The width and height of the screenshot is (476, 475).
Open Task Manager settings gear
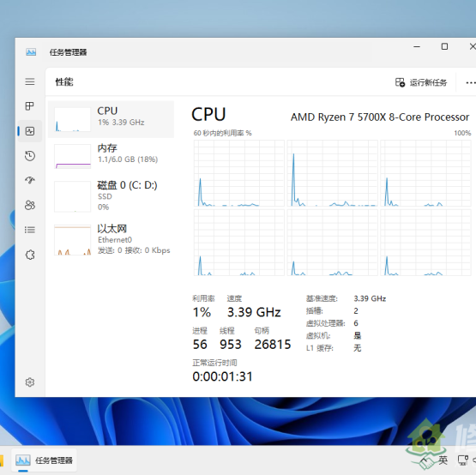(30, 382)
